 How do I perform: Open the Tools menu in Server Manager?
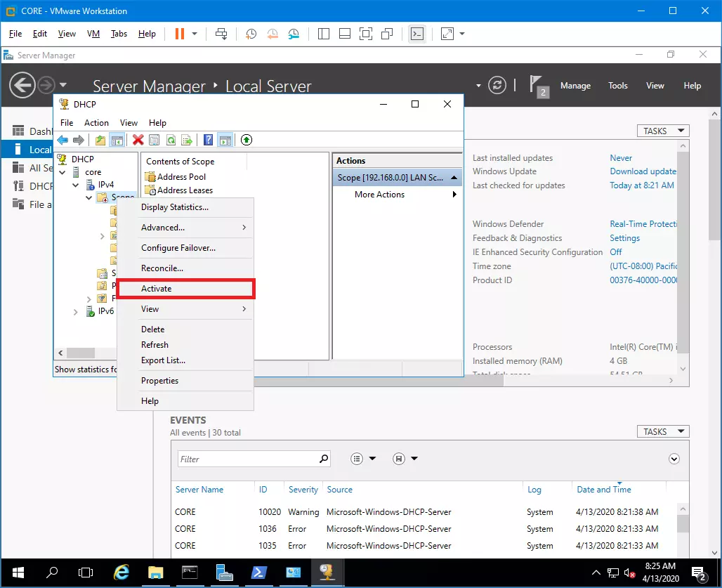[x=618, y=86]
